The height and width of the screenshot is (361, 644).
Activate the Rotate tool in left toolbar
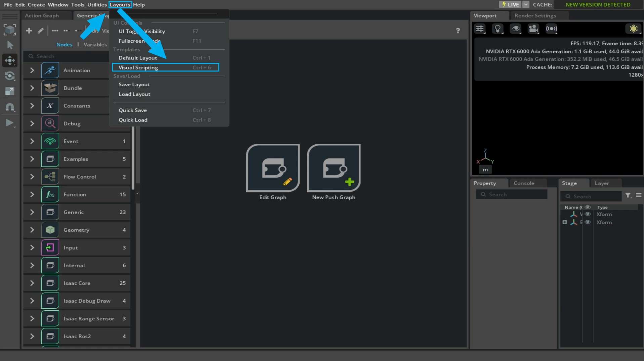pyautogui.click(x=10, y=76)
